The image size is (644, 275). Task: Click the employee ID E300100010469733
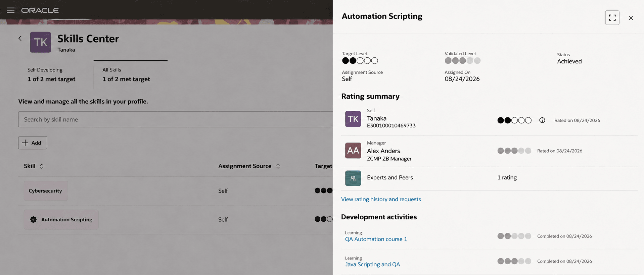[x=391, y=125]
